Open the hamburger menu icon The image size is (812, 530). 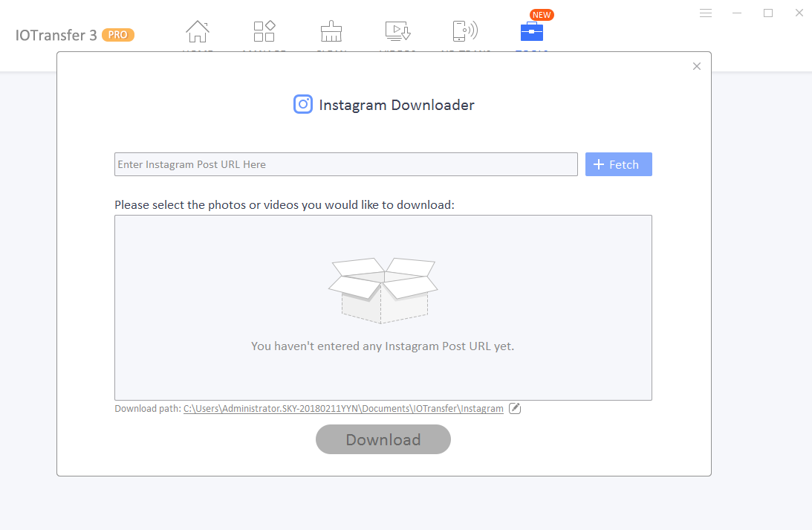point(705,13)
